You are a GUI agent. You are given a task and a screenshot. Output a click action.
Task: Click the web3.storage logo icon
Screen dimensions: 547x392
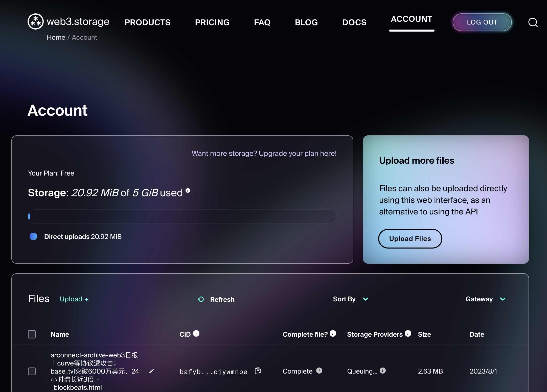coord(35,22)
